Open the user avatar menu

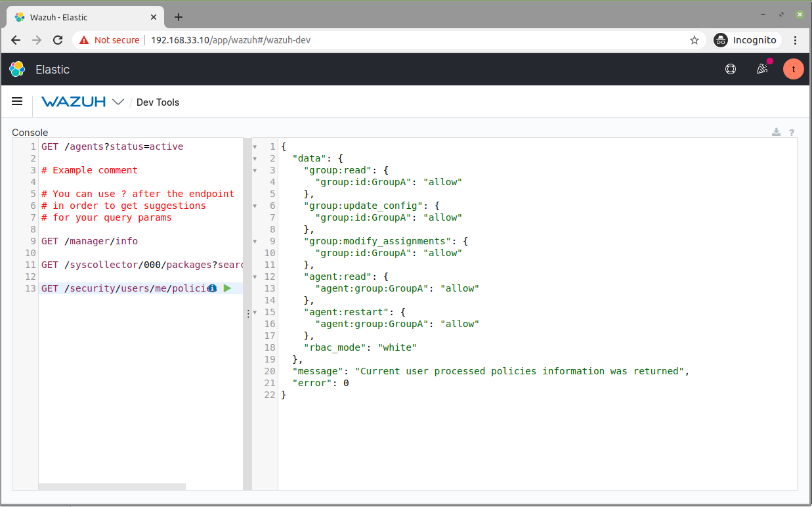pos(793,68)
